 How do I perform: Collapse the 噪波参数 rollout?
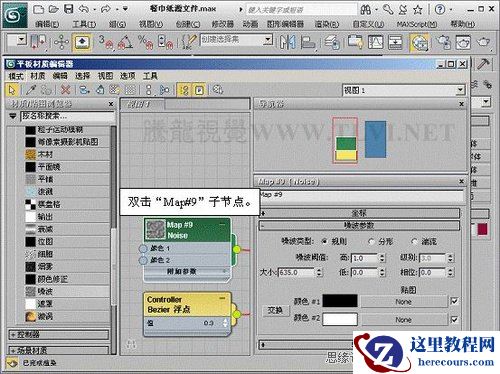(x=359, y=225)
